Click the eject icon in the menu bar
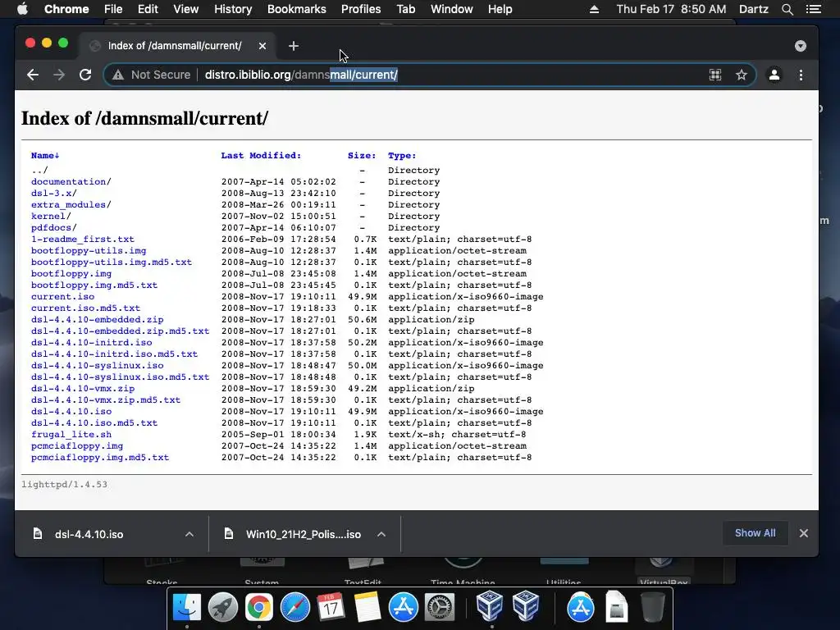 [594, 9]
